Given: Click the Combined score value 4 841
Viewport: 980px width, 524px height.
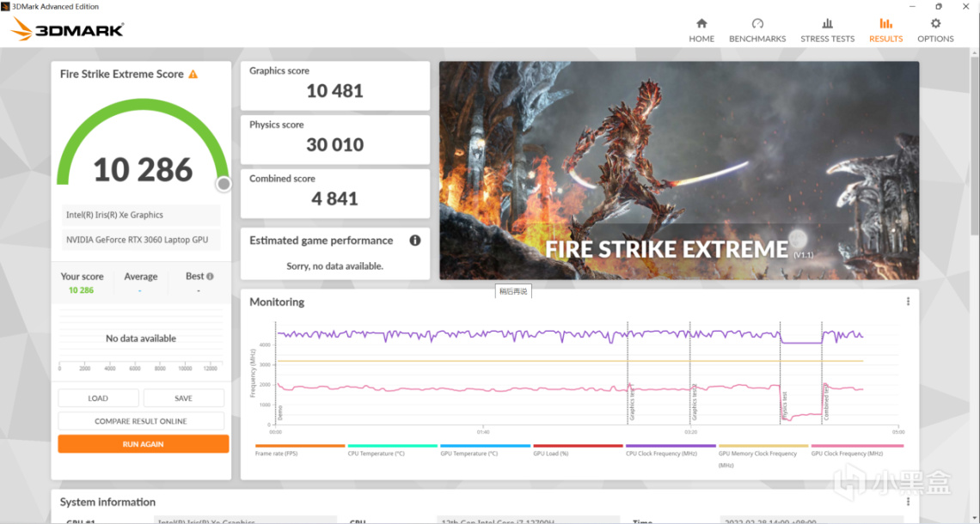Looking at the screenshot, I should coord(334,198).
